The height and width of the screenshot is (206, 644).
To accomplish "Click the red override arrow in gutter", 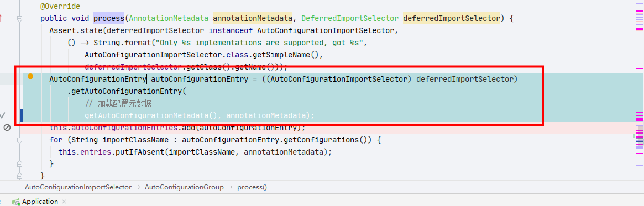I will [x=1, y=18].
